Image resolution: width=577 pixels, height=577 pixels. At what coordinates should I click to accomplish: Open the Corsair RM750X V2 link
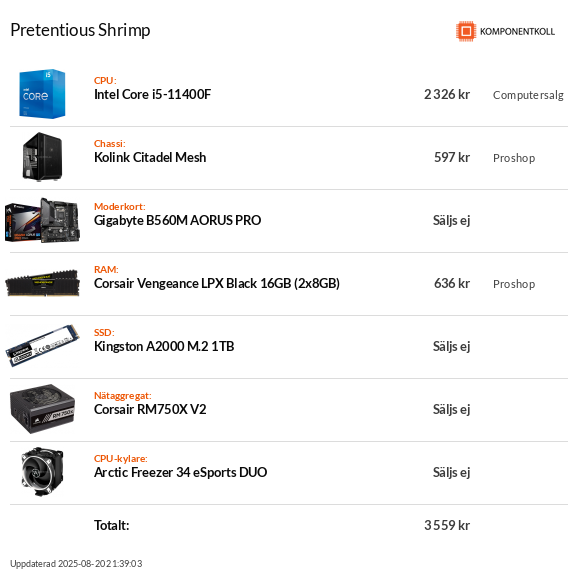(150, 409)
